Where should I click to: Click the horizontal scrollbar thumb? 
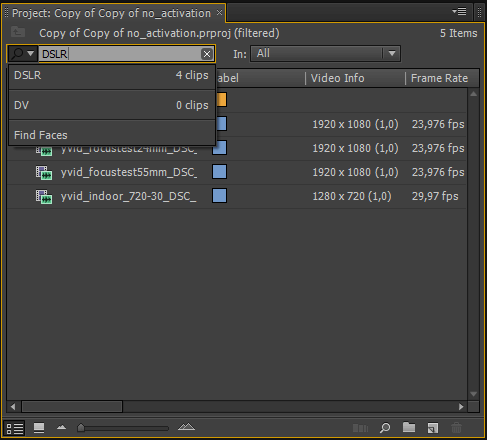click(x=72, y=407)
